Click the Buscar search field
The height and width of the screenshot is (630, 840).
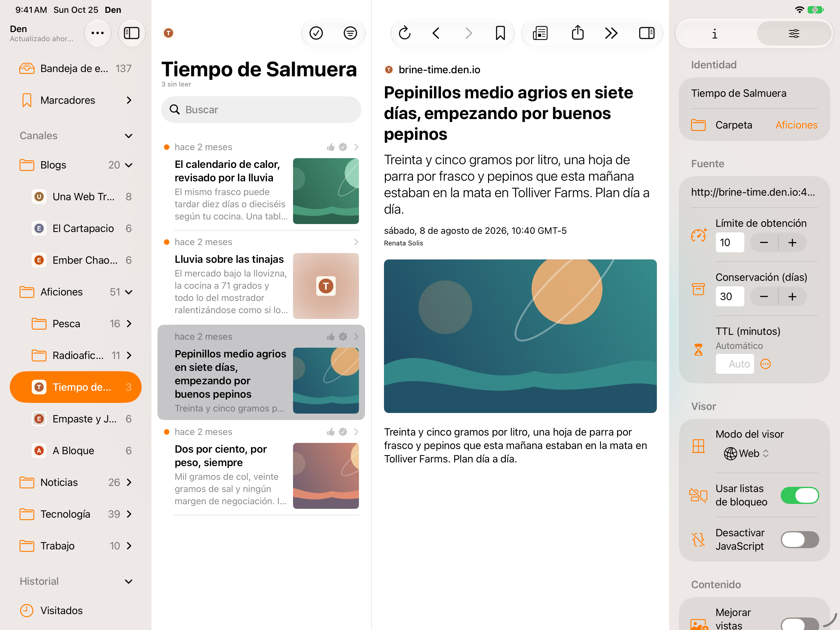(x=261, y=109)
